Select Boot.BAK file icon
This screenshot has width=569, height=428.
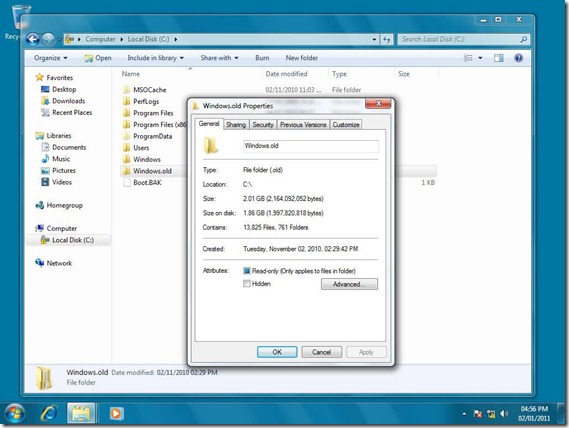tap(127, 183)
